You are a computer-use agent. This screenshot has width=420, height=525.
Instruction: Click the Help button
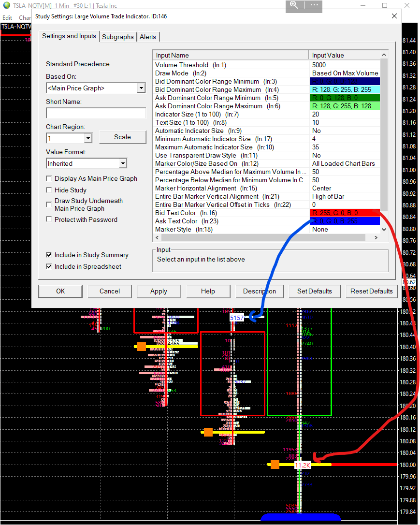click(208, 291)
